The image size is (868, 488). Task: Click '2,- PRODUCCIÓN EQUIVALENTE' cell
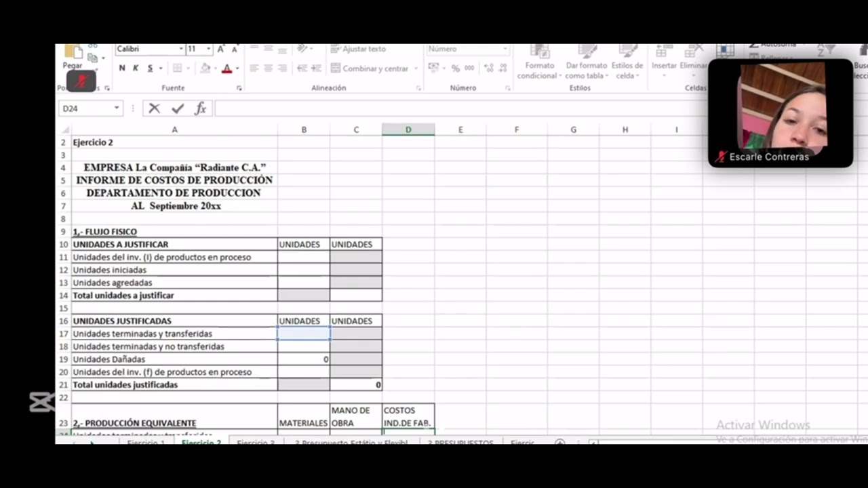pyautogui.click(x=174, y=417)
